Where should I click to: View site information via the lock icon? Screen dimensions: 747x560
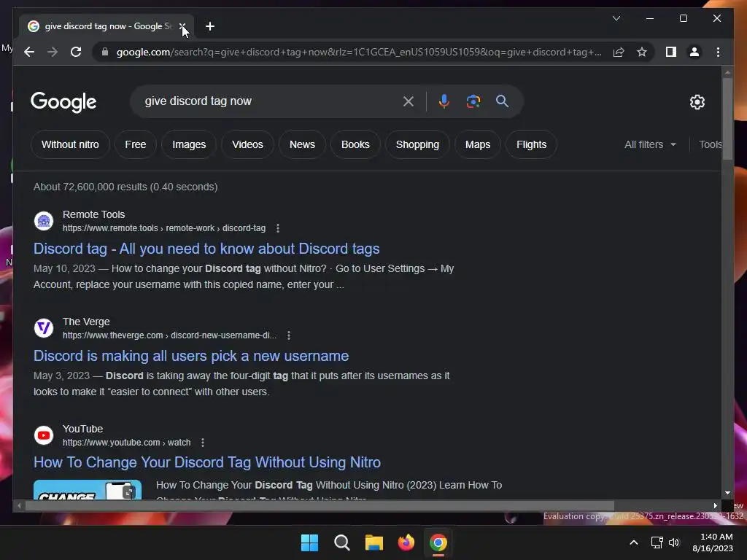105,52
